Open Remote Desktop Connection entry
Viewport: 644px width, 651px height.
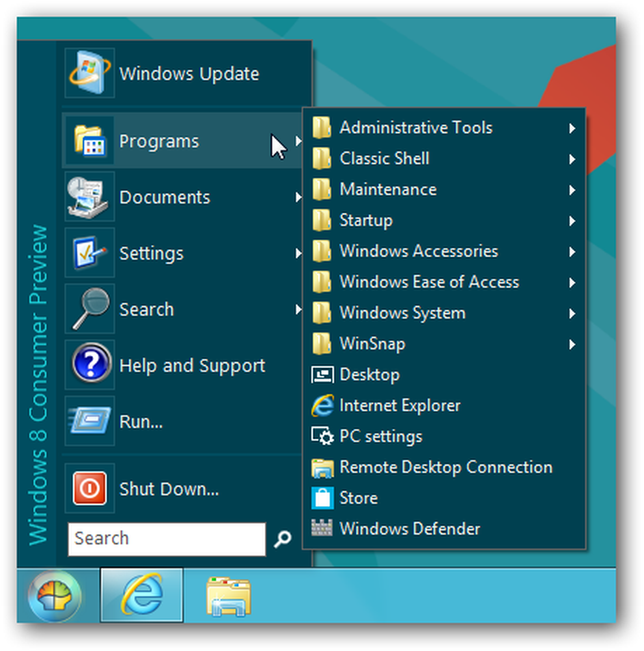point(444,467)
